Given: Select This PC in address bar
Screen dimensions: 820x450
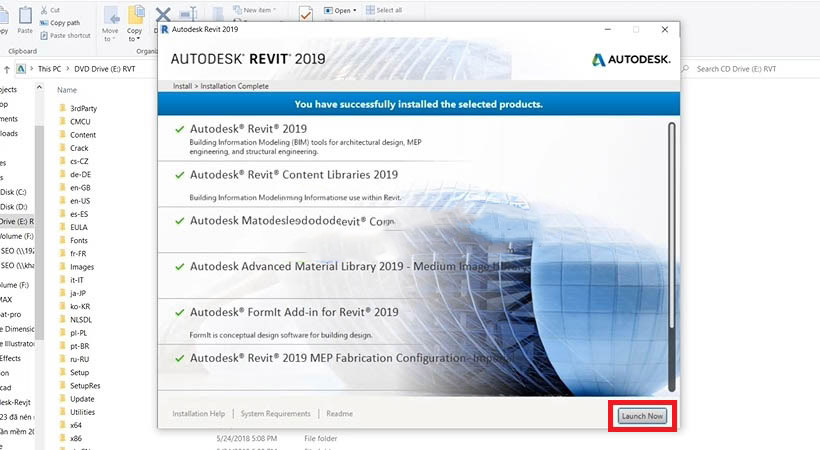Looking at the screenshot, I should point(49,69).
